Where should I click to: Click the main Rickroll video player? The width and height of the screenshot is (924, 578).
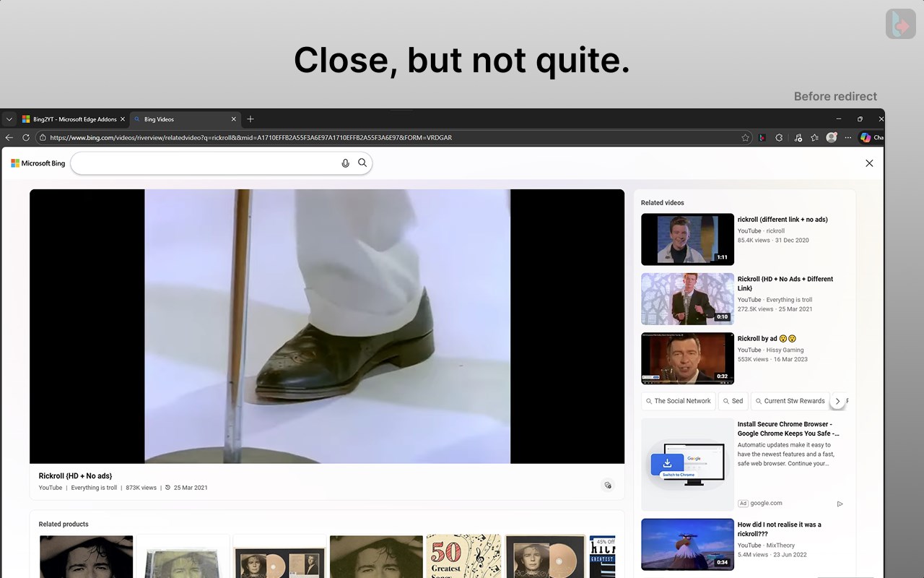(x=327, y=326)
